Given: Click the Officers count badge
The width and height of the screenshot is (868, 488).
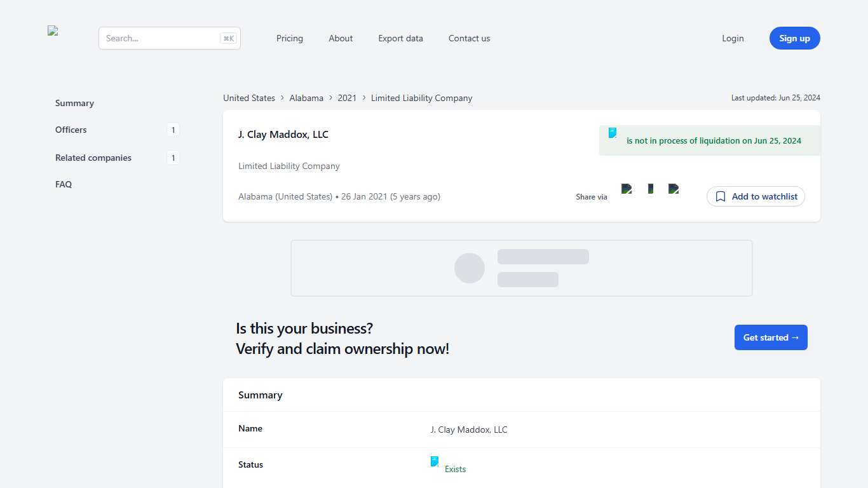Looking at the screenshot, I should tap(173, 130).
